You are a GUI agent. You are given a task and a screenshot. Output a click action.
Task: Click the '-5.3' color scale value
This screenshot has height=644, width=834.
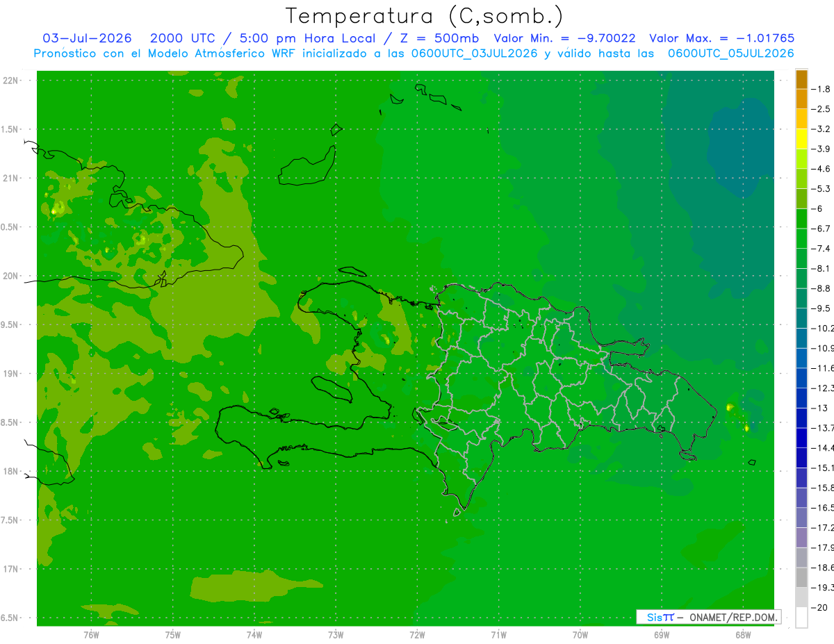821,188
